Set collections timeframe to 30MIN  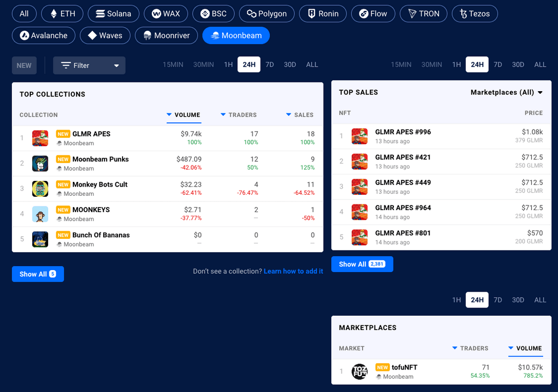[x=204, y=65]
